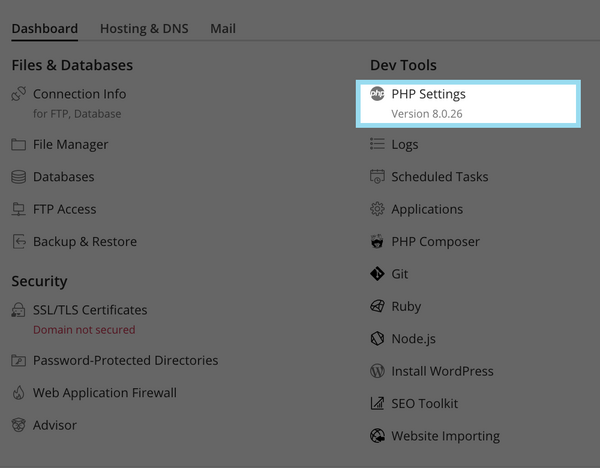600x468 pixels.
Task: Click the PHP Composer icon
Action: pyautogui.click(x=377, y=242)
